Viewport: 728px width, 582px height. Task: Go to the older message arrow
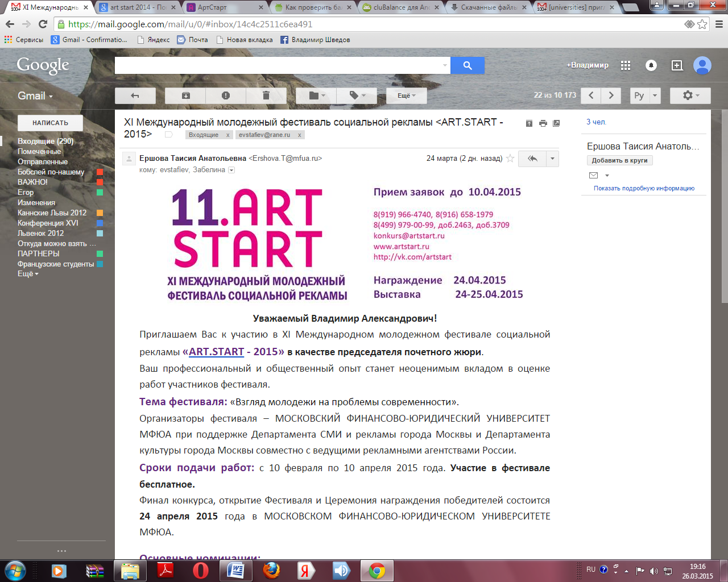pyautogui.click(x=611, y=95)
